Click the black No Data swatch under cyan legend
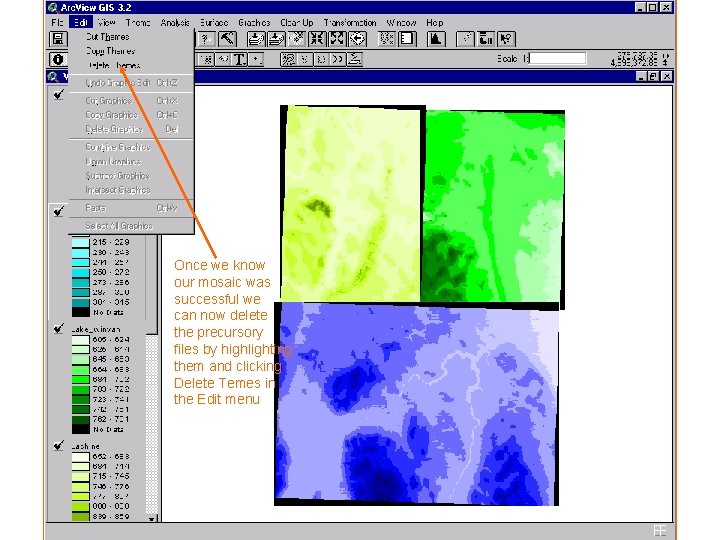 pyautogui.click(x=80, y=312)
